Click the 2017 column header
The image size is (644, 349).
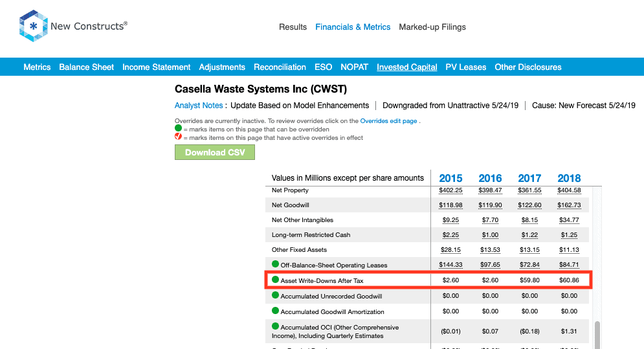tap(529, 178)
